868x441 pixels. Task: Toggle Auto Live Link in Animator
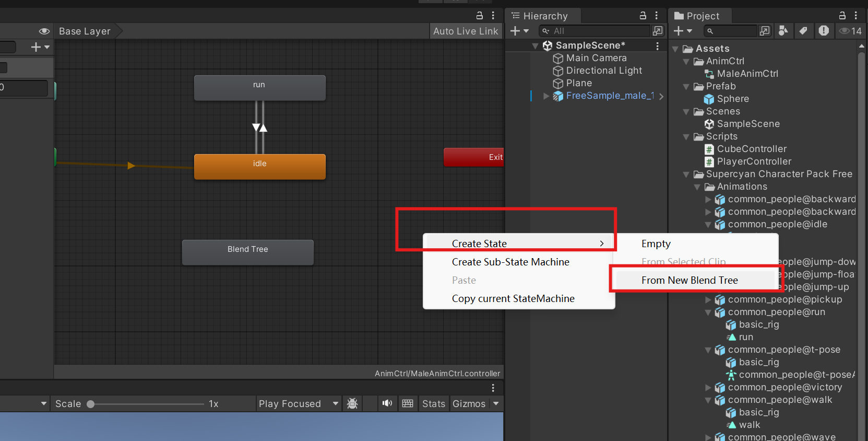click(466, 31)
